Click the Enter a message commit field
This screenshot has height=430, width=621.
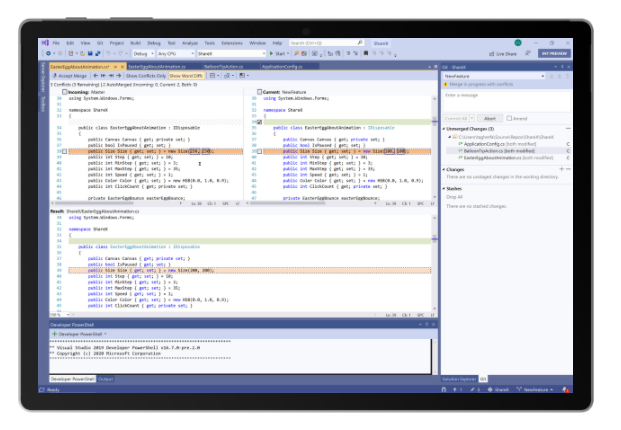click(x=507, y=102)
